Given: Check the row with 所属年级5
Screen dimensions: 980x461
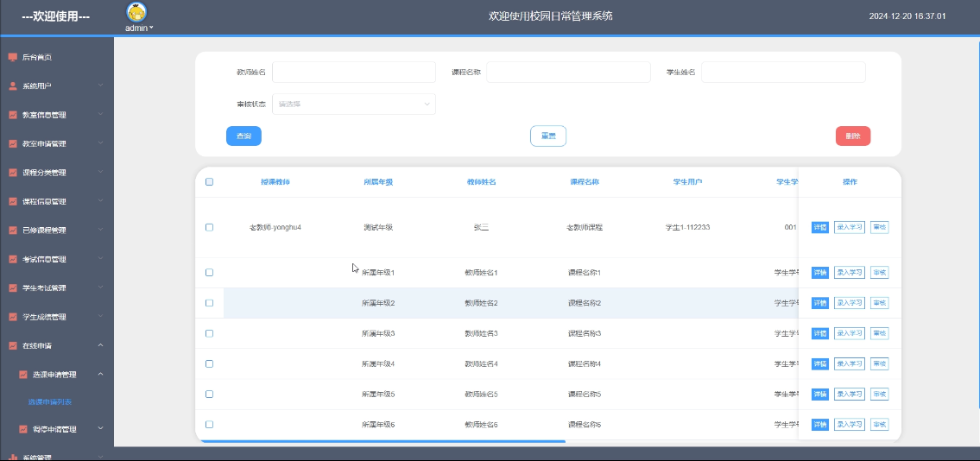Looking at the screenshot, I should [x=209, y=395].
